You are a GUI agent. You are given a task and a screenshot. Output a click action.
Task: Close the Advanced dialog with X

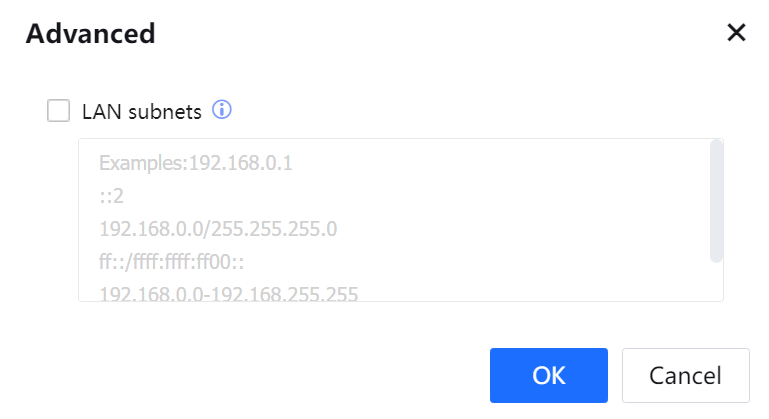point(736,33)
